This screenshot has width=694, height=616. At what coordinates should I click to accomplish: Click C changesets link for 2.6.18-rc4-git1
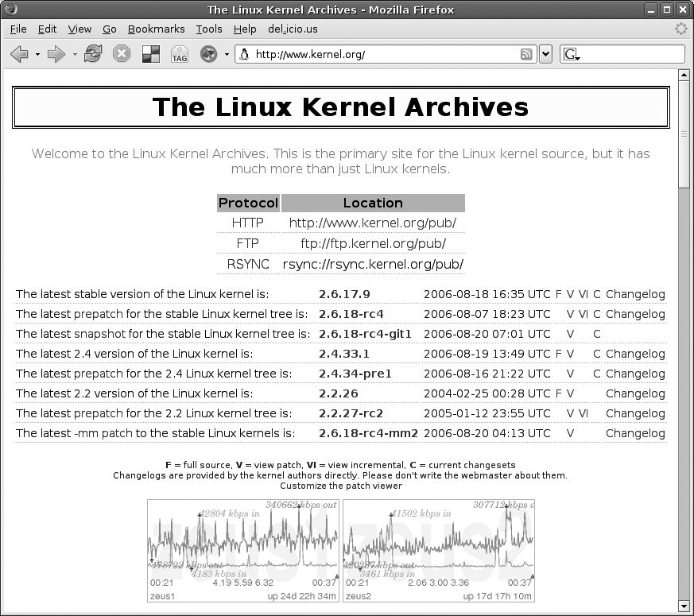pyautogui.click(x=597, y=334)
